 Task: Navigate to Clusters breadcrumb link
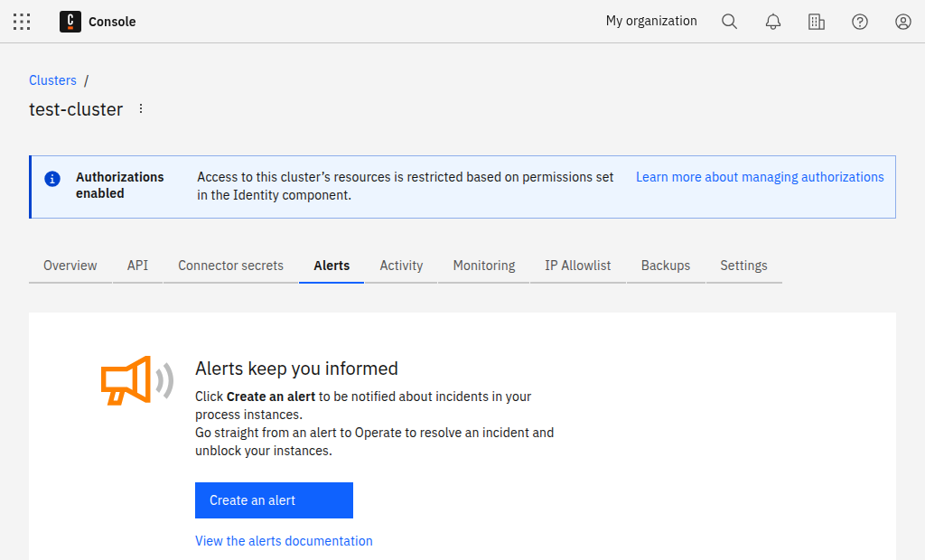tap(52, 80)
